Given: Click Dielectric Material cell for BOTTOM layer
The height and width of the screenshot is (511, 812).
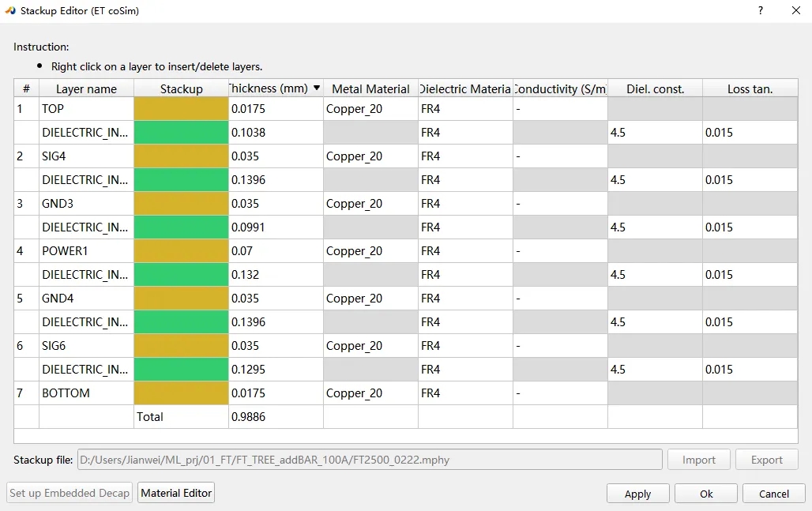Looking at the screenshot, I should coord(465,393).
